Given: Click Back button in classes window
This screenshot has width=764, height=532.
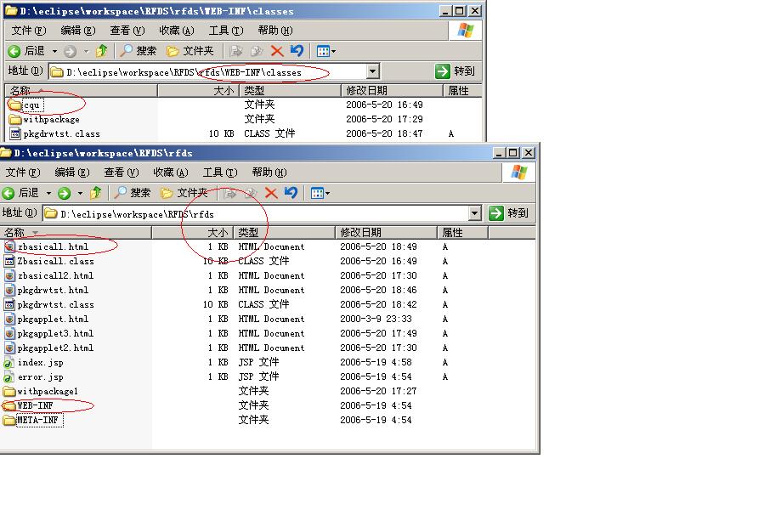Looking at the screenshot, I should pos(27,51).
